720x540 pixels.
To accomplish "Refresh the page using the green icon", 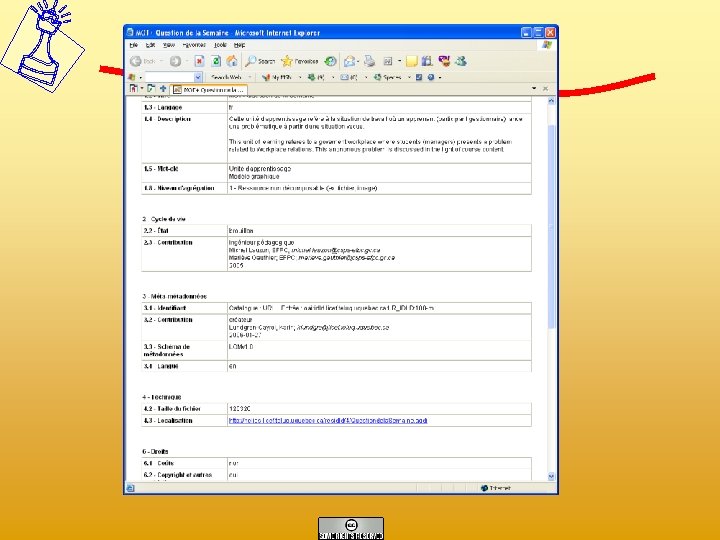I will click(x=216, y=61).
